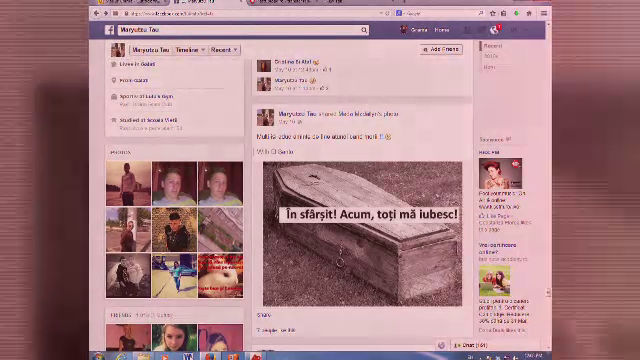
Task: Click the Share link under the coffin photo
Action: [264, 315]
